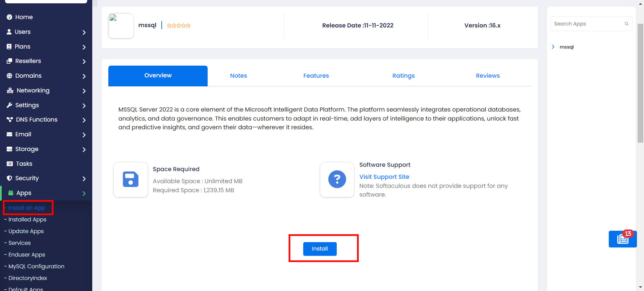The width and height of the screenshot is (644, 291).
Task: Open the Reviews tab
Action: pos(488,76)
